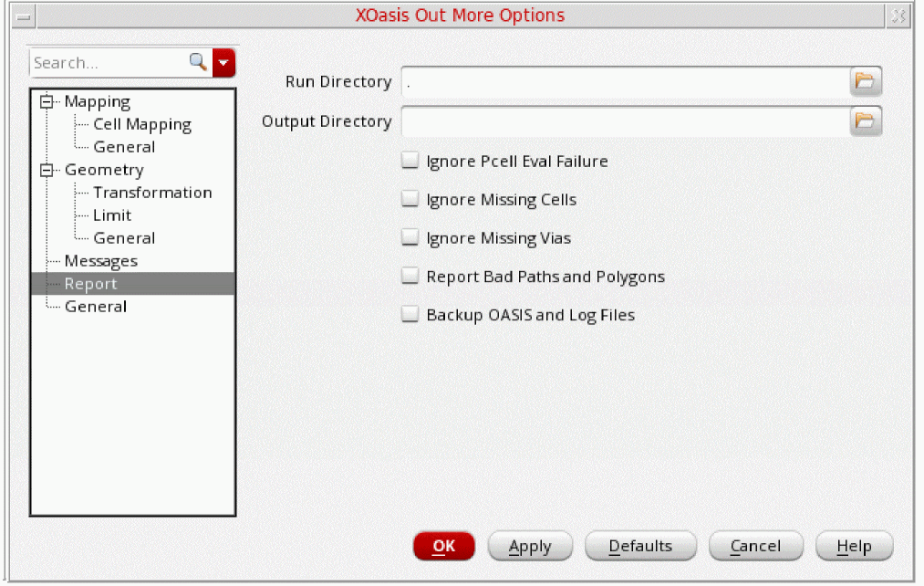Click the Search text field
Screen dimensions: 924x586
[x=109, y=62]
